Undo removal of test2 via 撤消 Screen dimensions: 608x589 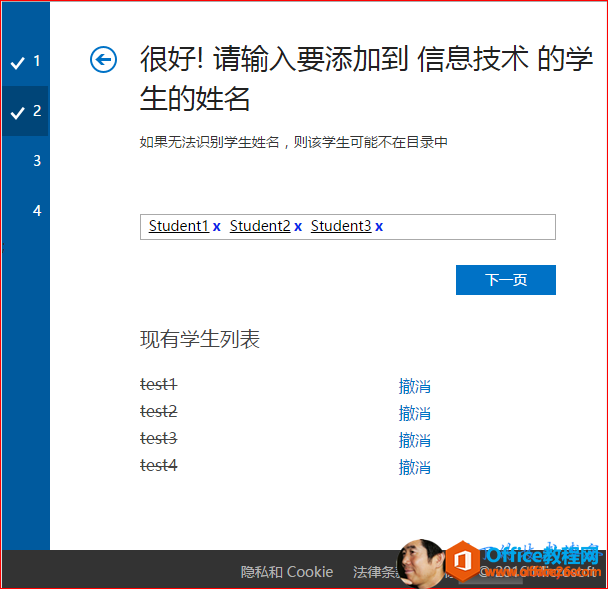click(x=415, y=413)
